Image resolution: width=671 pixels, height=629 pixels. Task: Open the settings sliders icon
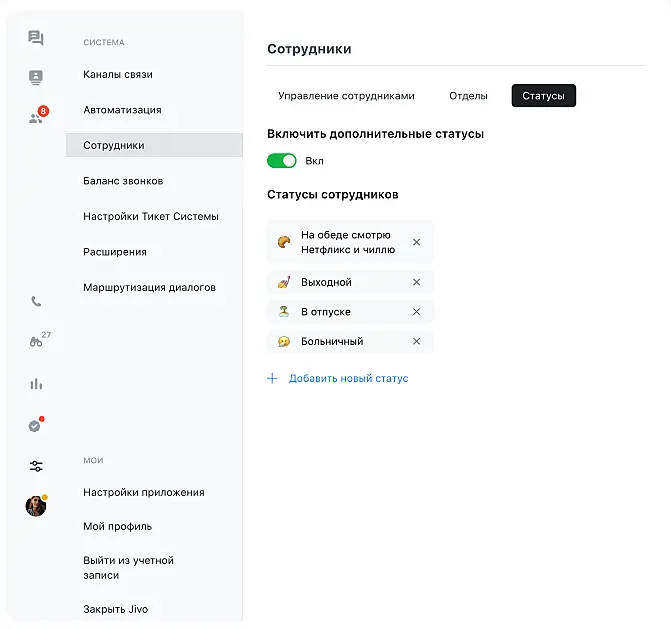36,466
